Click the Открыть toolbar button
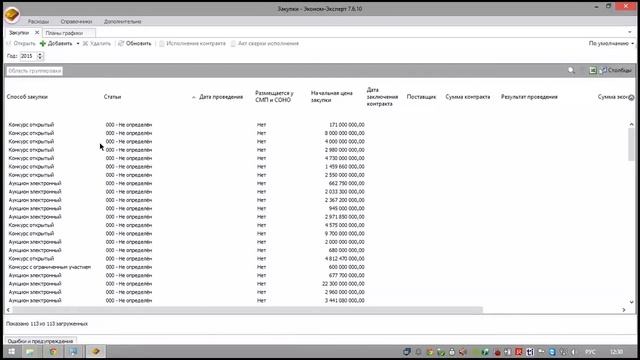 [21, 43]
